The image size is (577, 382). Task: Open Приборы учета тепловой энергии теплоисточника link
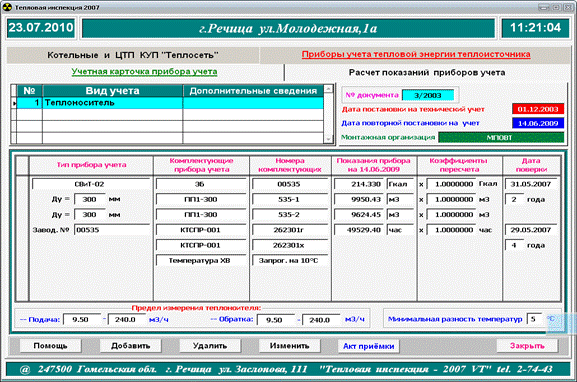click(x=416, y=54)
